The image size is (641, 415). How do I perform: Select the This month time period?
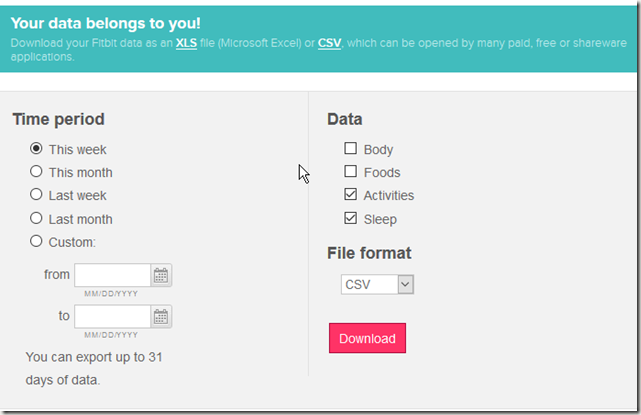click(x=37, y=172)
